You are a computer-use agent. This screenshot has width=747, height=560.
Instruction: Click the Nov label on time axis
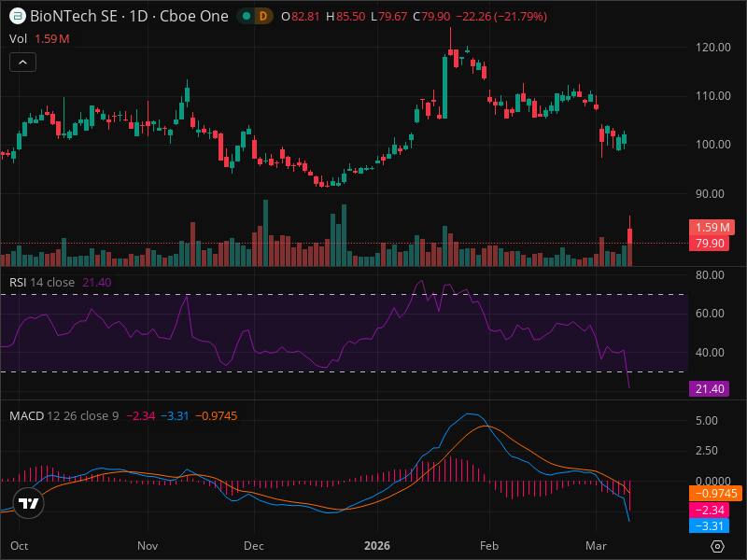click(x=148, y=546)
